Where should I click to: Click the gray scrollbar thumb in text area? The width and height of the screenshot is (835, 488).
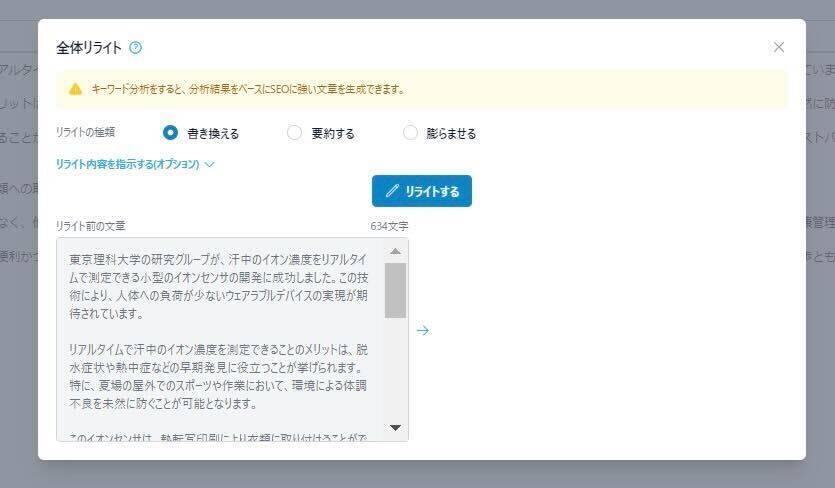pos(395,290)
